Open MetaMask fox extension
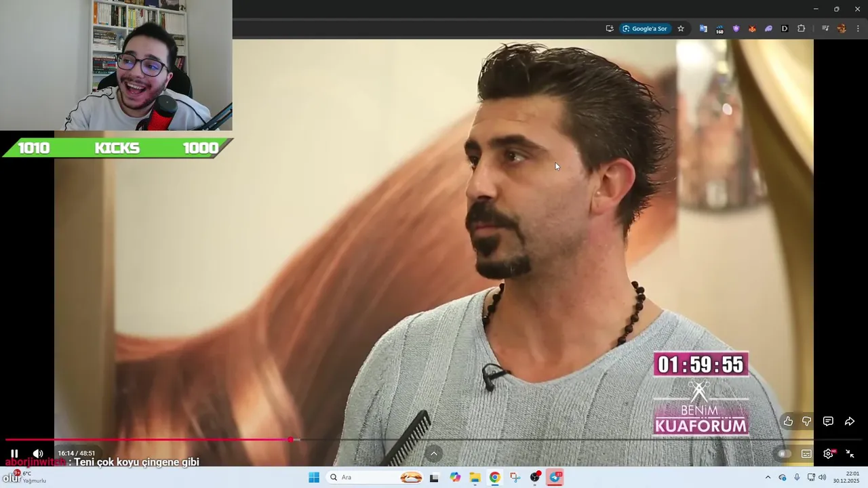This screenshot has width=868, height=488. tap(752, 28)
